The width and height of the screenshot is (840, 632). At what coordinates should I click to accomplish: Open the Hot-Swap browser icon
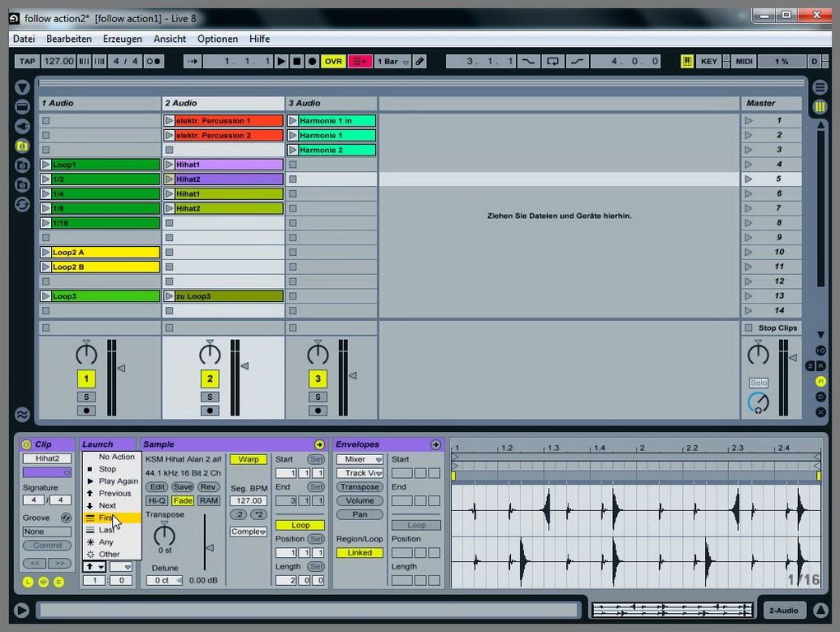22,204
